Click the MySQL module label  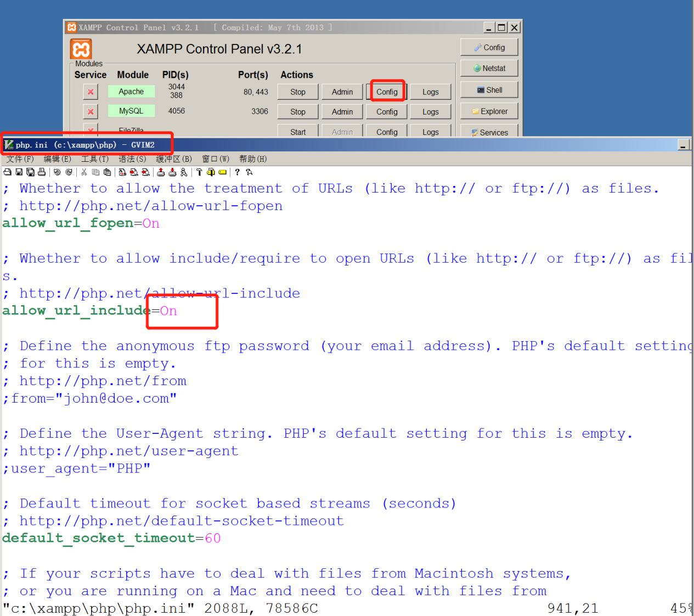tap(131, 111)
